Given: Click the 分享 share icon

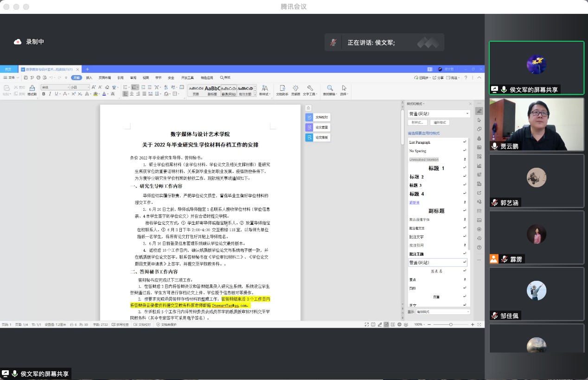Looking at the screenshot, I should [x=438, y=77].
